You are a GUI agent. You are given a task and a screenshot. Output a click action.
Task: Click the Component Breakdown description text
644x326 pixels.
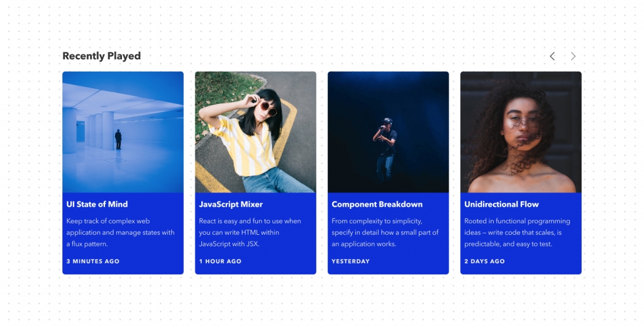385,232
